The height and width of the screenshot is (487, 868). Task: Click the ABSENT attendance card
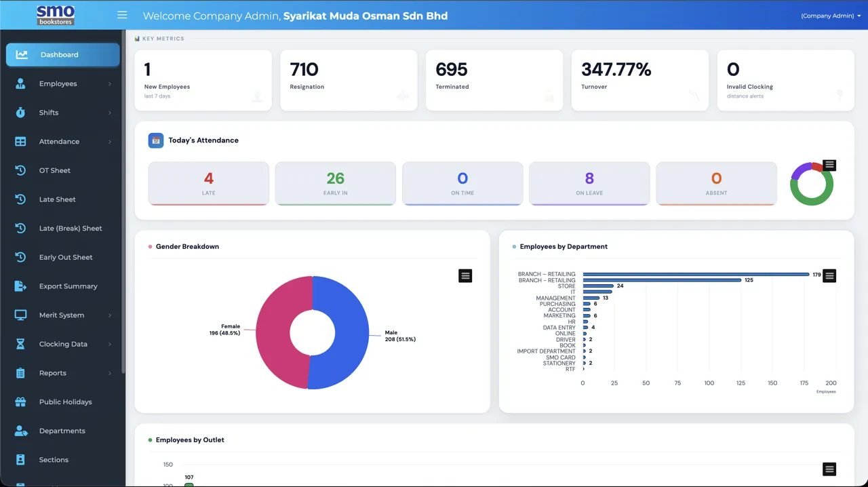(x=716, y=183)
